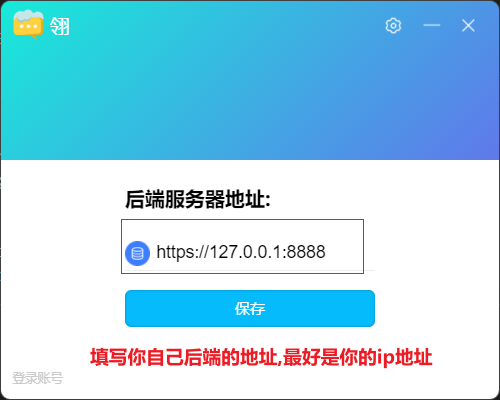Click the yellow chat bubble app logo

[x=28, y=25]
